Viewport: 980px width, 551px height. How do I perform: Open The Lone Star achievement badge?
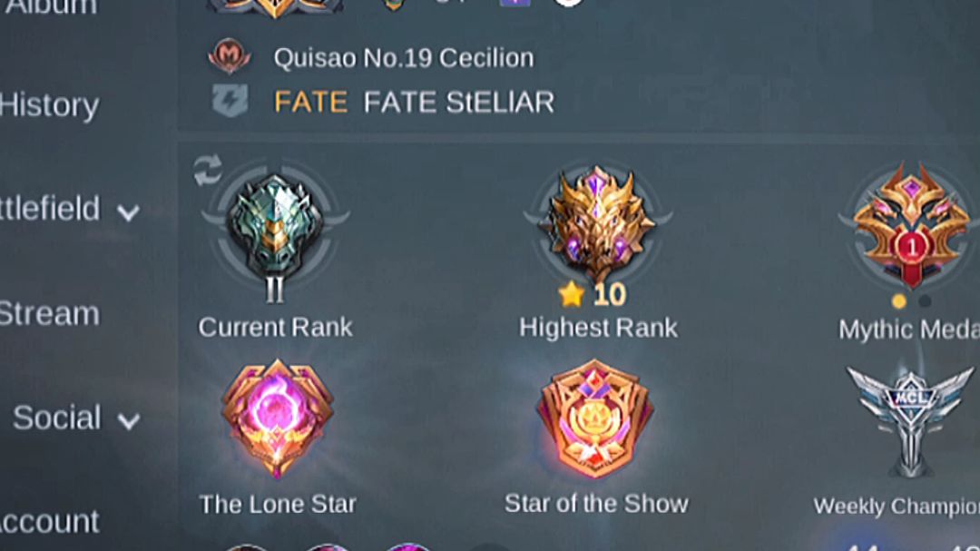click(x=277, y=418)
